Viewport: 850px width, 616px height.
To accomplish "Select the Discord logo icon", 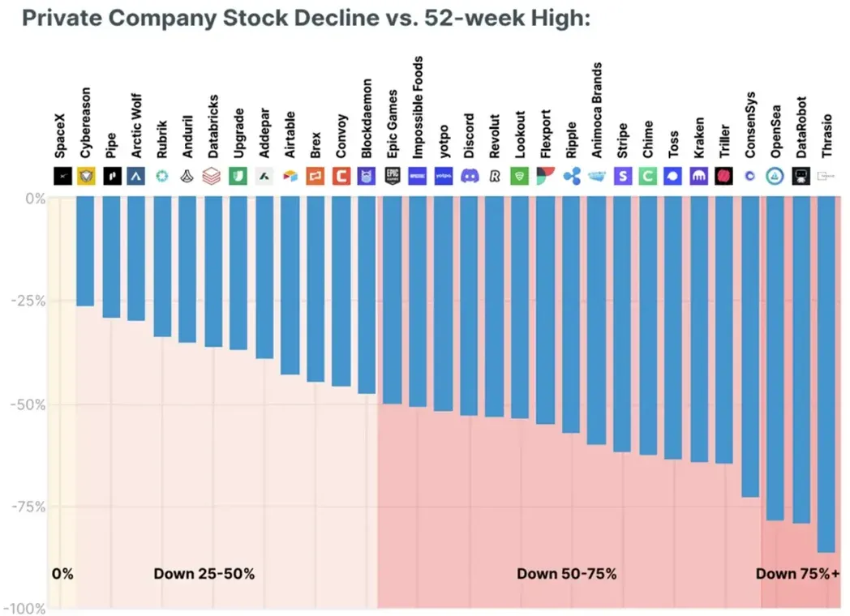I will (470, 175).
